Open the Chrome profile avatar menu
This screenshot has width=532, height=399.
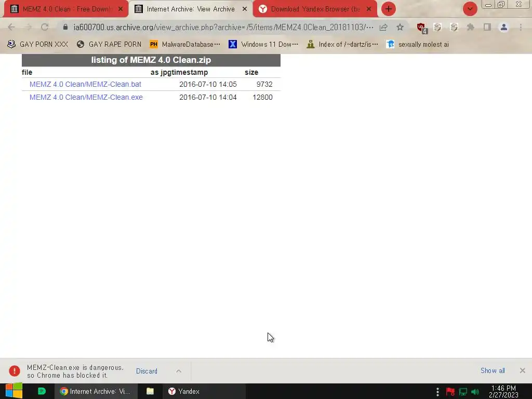504,27
